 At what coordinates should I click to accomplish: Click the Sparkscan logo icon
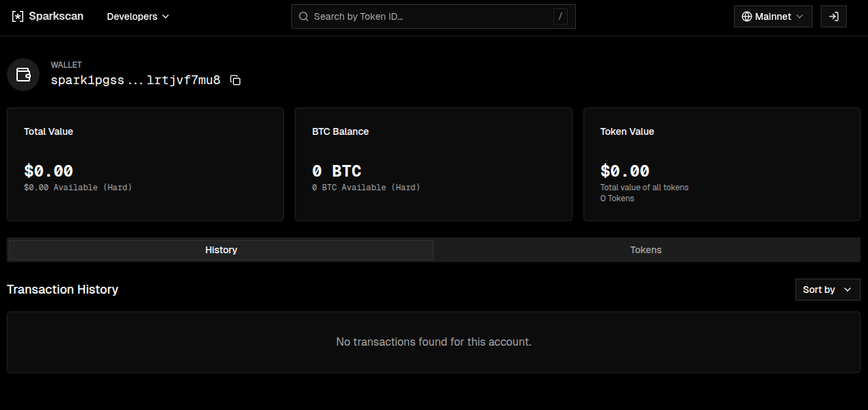coord(18,16)
